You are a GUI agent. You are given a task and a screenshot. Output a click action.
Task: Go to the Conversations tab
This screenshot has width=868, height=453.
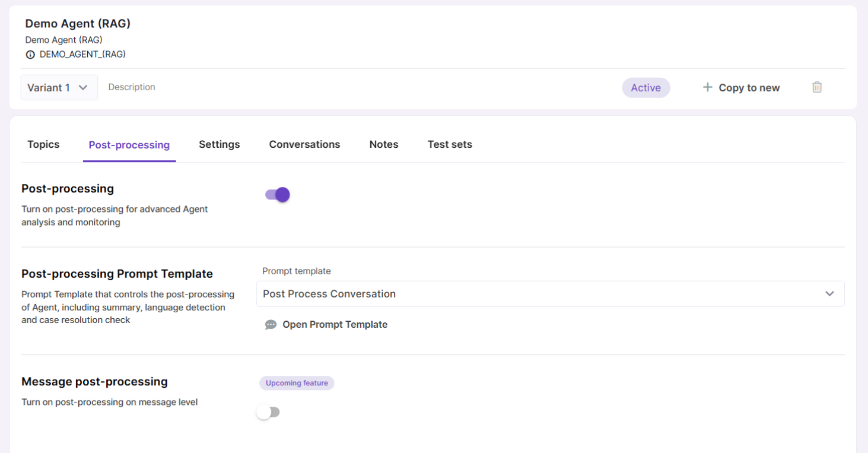pos(304,144)
